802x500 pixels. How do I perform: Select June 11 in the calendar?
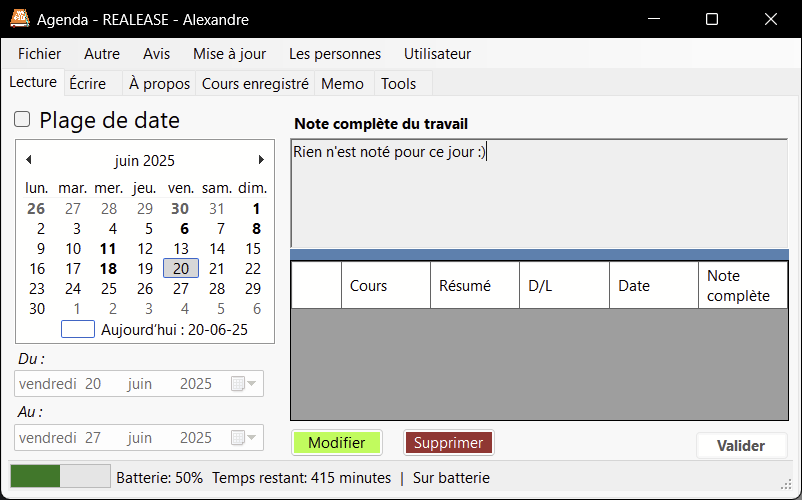click(108, 249)
